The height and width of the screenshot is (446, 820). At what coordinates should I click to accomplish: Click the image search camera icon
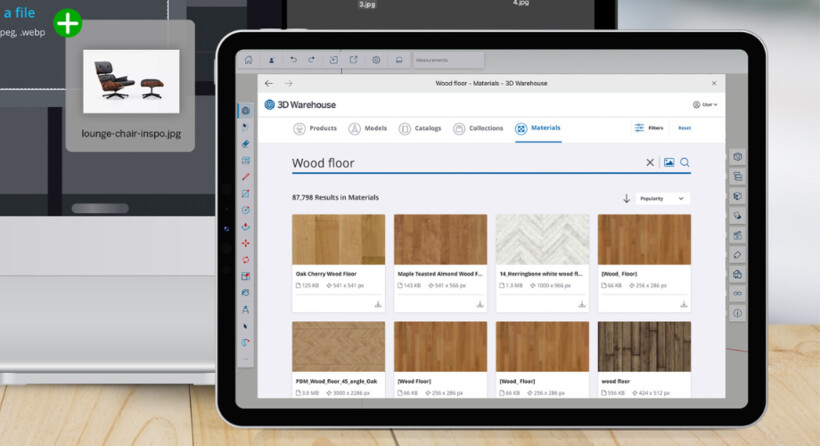[x=669, y=163]
